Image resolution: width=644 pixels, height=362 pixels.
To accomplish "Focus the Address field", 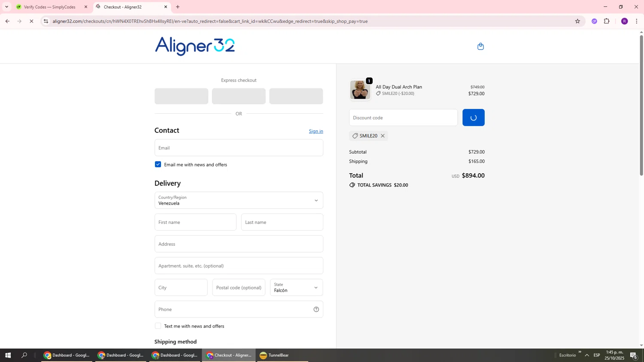I will [x=239, y=244].
